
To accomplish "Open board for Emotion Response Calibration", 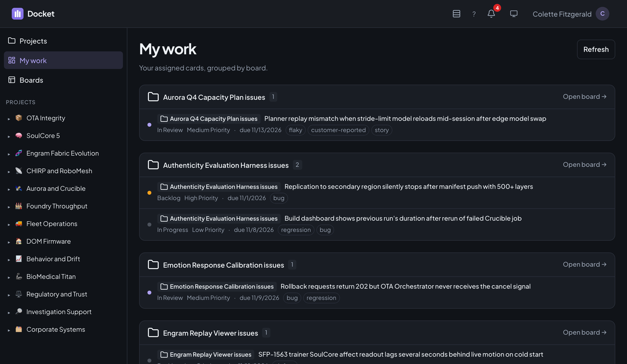I will tap(585, 264).
